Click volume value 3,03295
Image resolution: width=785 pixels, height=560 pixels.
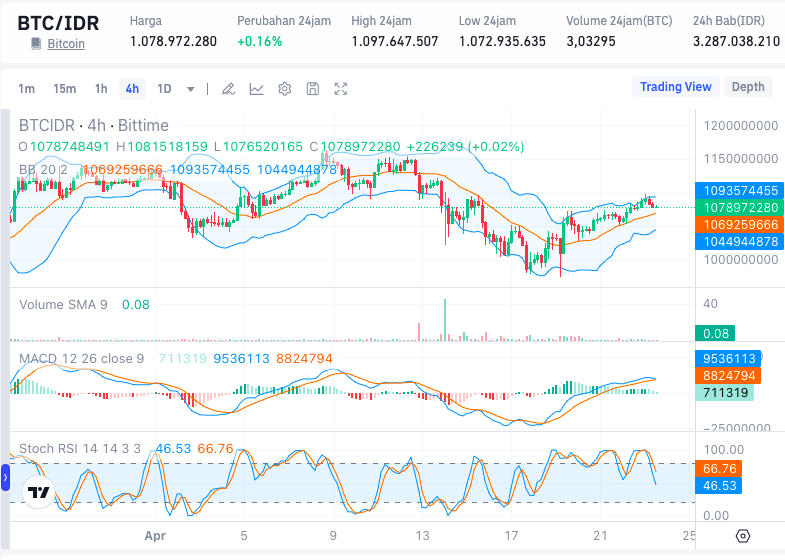pyautogui.click(x=591, y=42)
